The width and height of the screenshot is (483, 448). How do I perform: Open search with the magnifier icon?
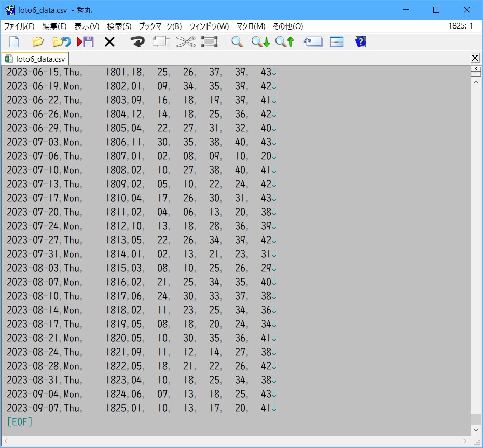point(237,41)
